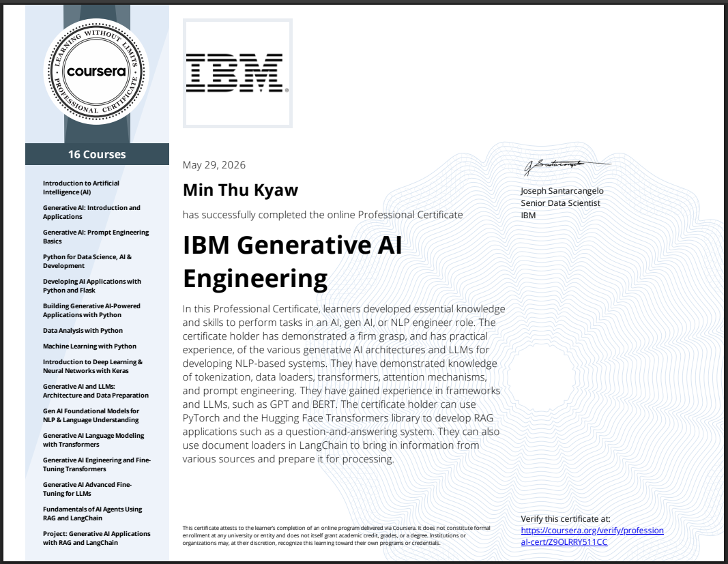Click the title 'IBM Generative AI Engineering'
The image size is (728, 564).
(293, 262)
